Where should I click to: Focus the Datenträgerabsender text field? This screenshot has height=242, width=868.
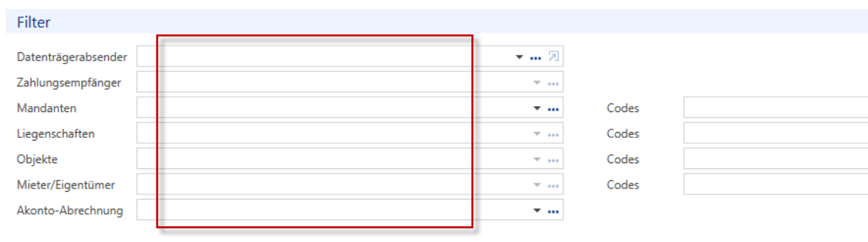pos(325,57)
